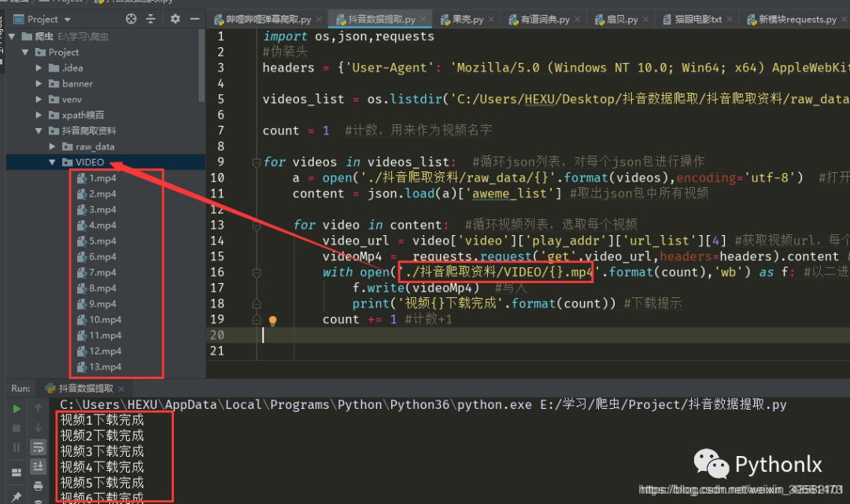
Task: Fold the for-loop at line 9
Action: [257, 162]
